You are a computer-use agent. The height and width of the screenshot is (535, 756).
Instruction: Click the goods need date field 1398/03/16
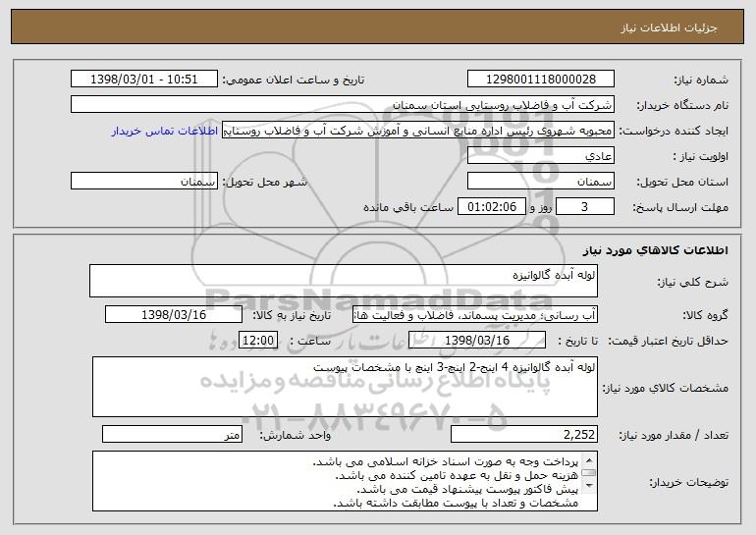(x=174, y=315)
